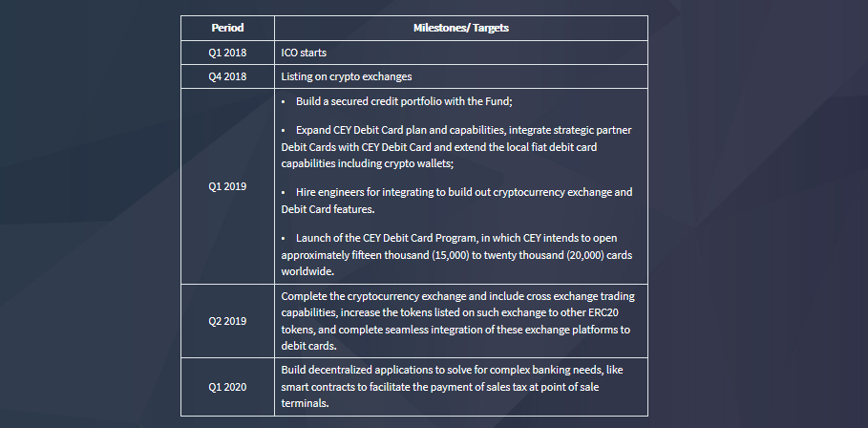The image size is (868, 428).
Task: Click the Milestones/ Targets column header
Action: pyautogui.click(x=460, y=28)
